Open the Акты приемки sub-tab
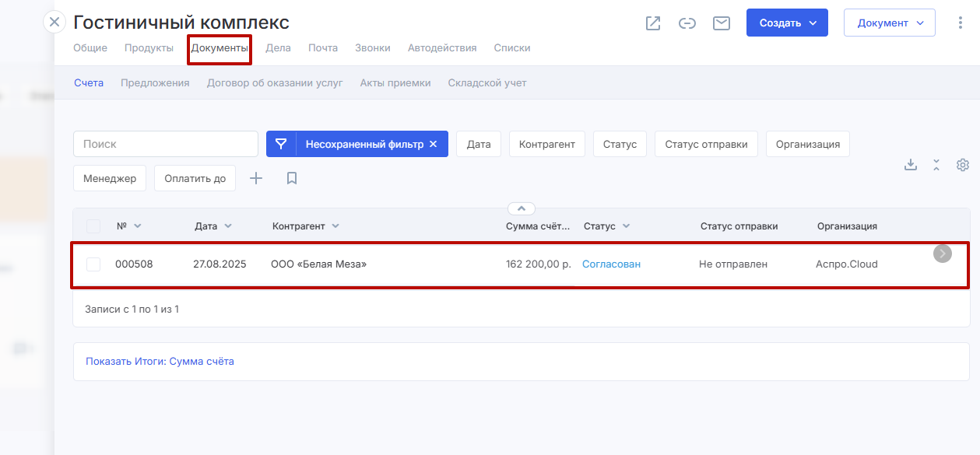Image resolution: width=980 pixels, height=455 pixels. 395,83
